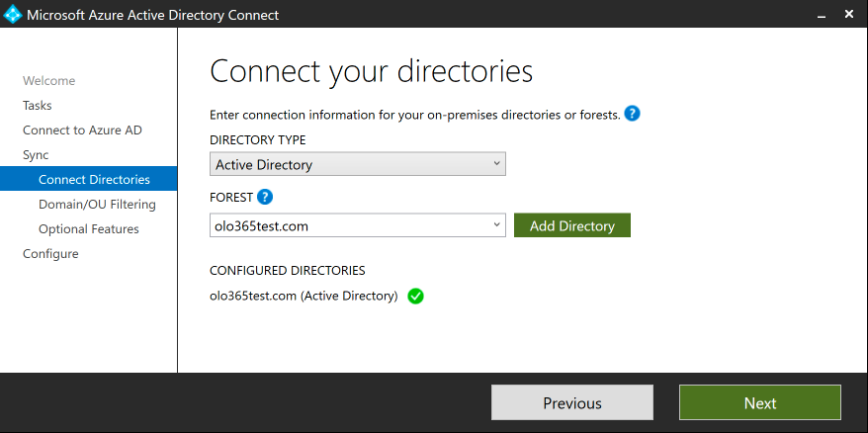Expand the Directory Type dropdown
Viewport: 868px width, 433px height.
pyautogui.click(x=496, y=164)
